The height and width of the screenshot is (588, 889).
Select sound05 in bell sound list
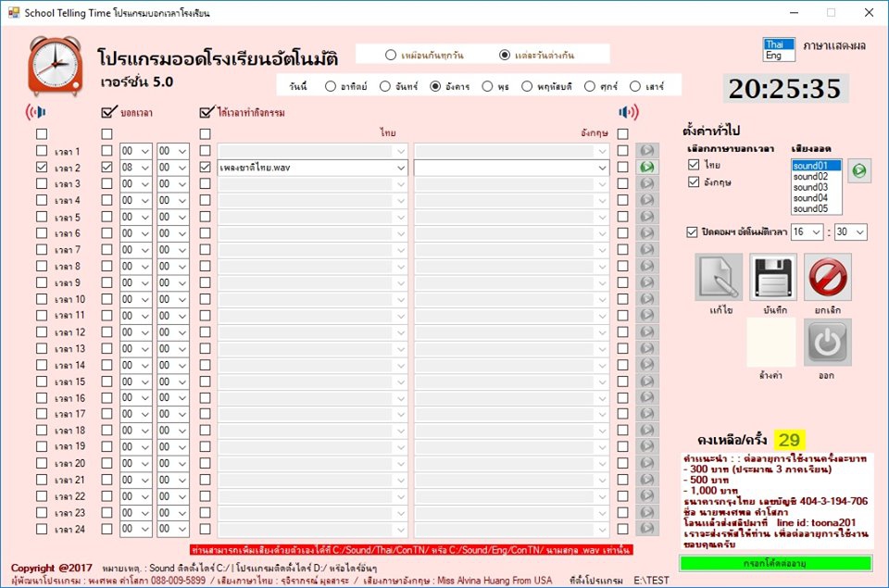(x=816, y=208)
